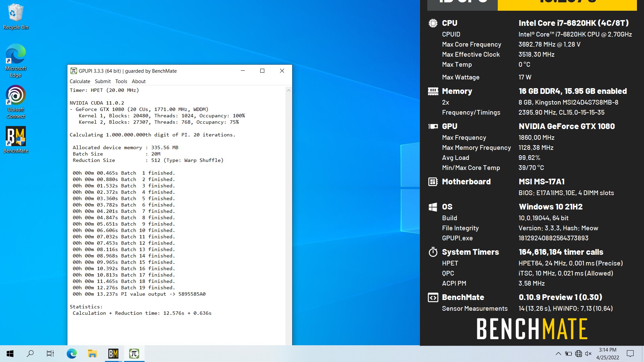Click the Windows 10 21H2 text
Viewport: 644px width, 362px height.
pos(550,207)
